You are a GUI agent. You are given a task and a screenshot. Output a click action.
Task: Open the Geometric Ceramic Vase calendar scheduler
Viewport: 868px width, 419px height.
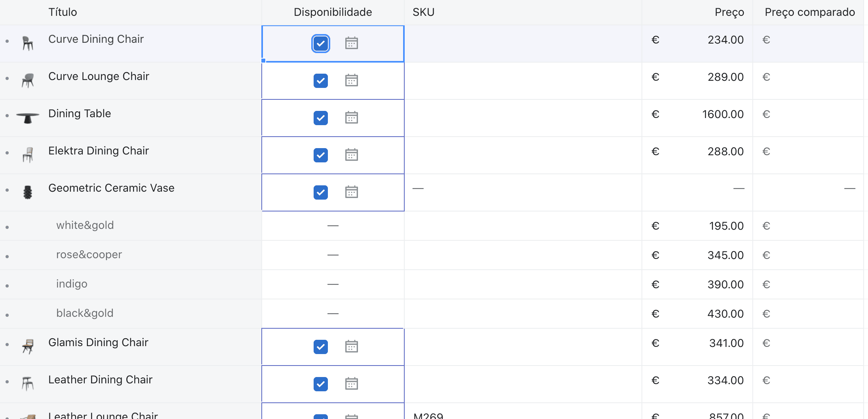[352, 192]
